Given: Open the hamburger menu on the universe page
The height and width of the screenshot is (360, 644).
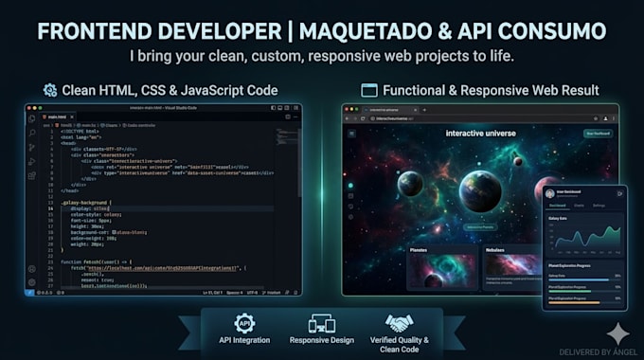Looking at the screenshot, I should tap(351, 134).
